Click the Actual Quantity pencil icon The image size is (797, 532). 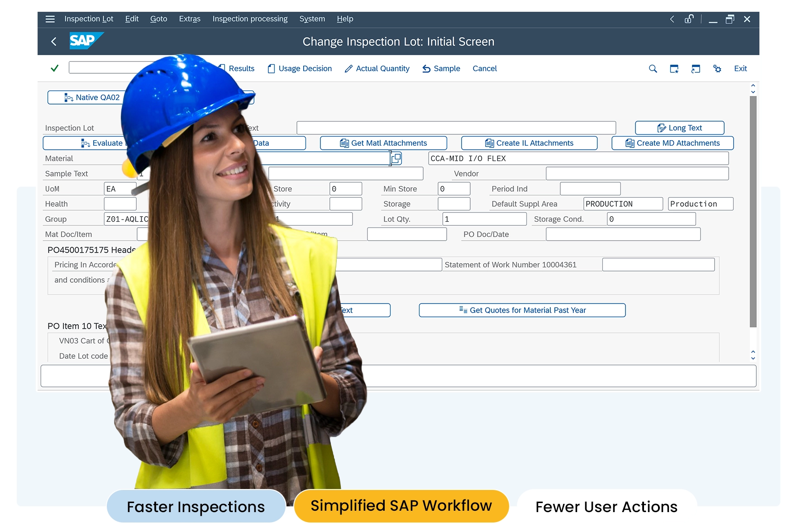click(x=348, y=69)
